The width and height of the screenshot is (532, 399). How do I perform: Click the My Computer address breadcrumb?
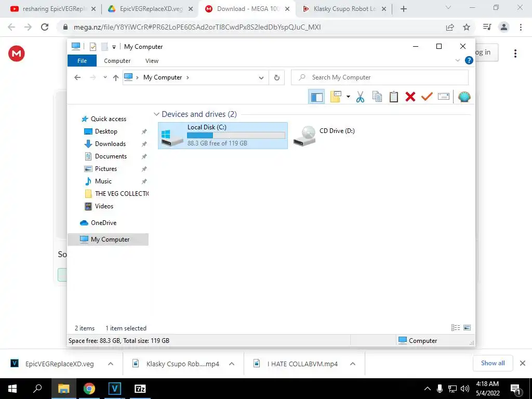click(163, 77)
